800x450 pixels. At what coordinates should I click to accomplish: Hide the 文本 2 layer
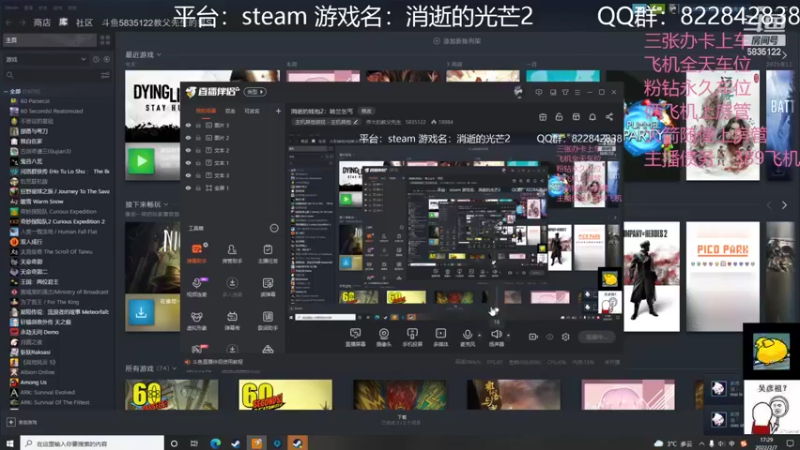point(188,151)
